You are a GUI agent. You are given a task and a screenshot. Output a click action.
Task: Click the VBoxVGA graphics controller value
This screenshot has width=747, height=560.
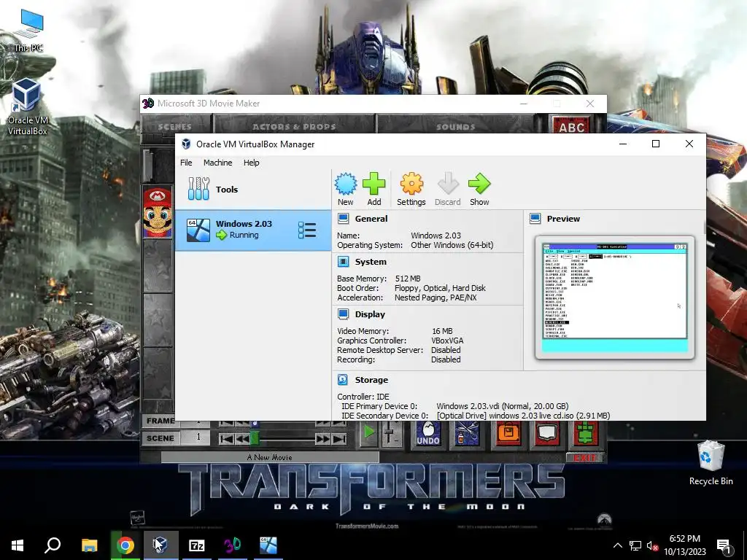(x=447, y=341)
